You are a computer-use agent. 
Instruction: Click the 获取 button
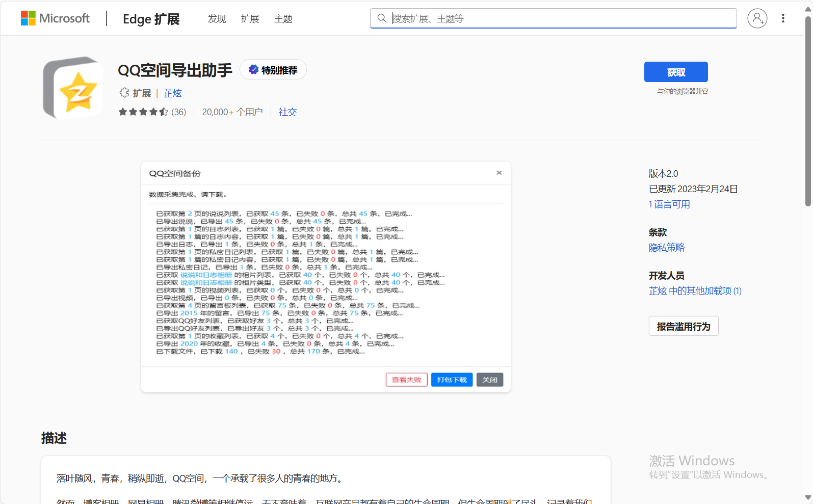(x=676, y=72)
